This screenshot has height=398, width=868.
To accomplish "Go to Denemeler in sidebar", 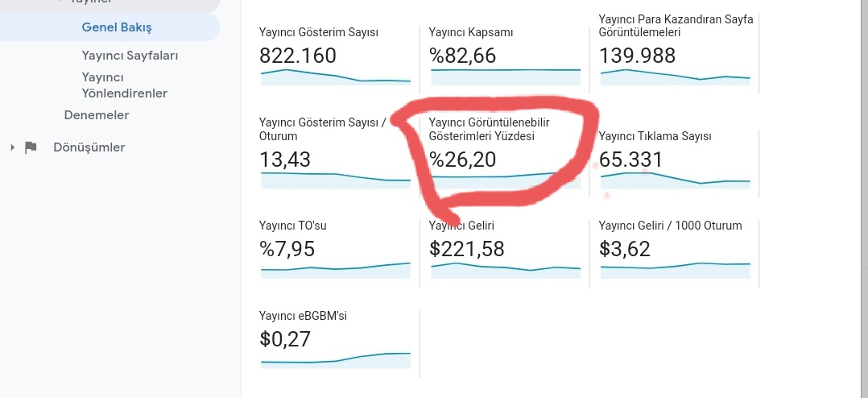I will pos(97,115).
